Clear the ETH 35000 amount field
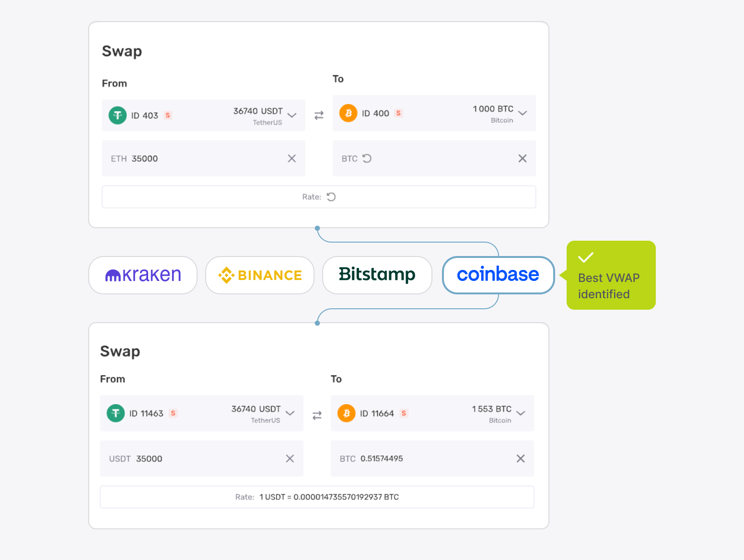 pyautogui.click(x=291, y=158)
